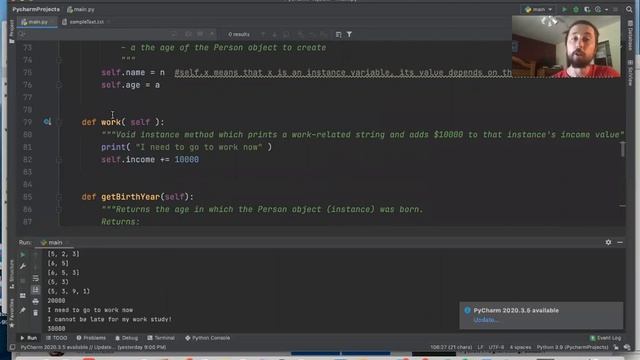The height and width of the screenshot is (360, 640).
Task: Click the PyCharm 2020.3.5 available notification
Action: click(x=541, y=315)
